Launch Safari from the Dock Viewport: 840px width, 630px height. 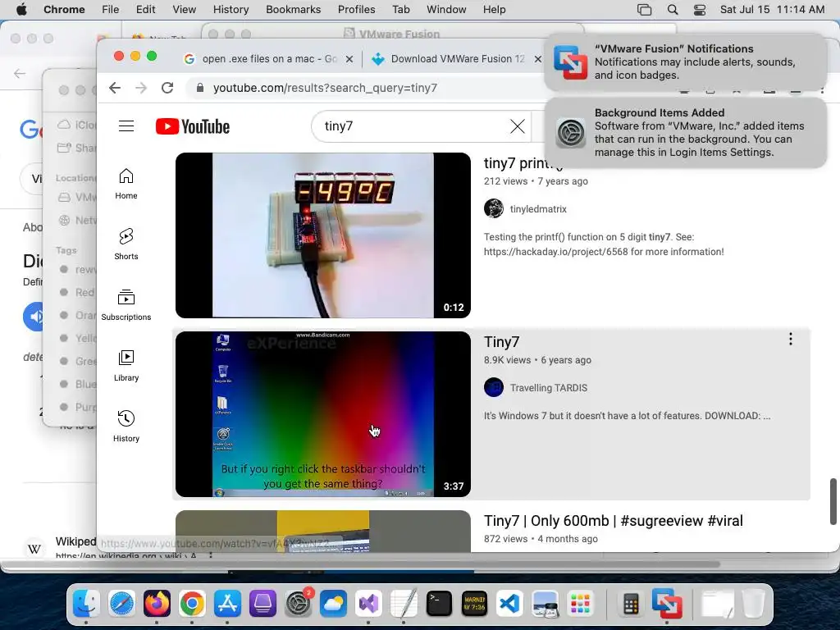[x=121, y=604]
